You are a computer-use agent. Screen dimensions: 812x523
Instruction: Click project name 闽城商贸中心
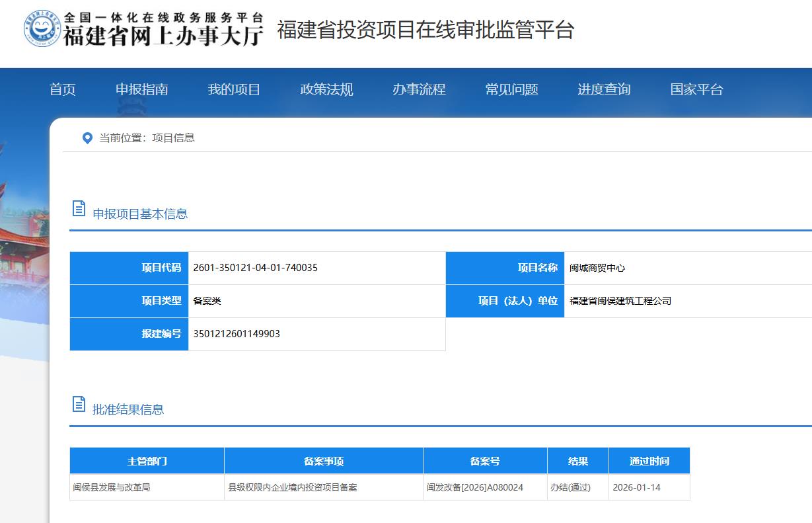pyautogui.click(x=597, y=268)
